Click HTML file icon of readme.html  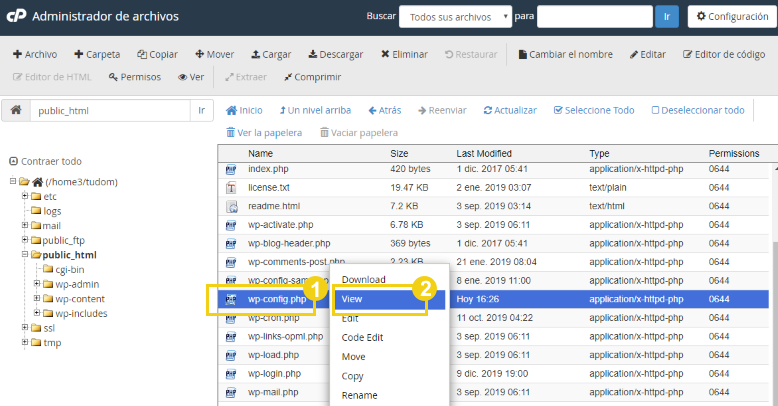(x=231, y=206)
